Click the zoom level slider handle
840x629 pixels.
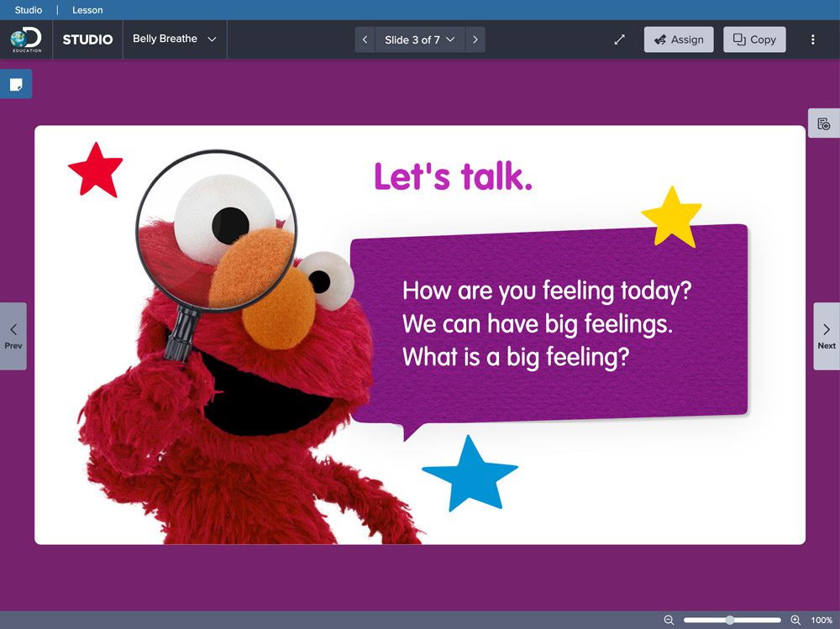click(730, 620)
